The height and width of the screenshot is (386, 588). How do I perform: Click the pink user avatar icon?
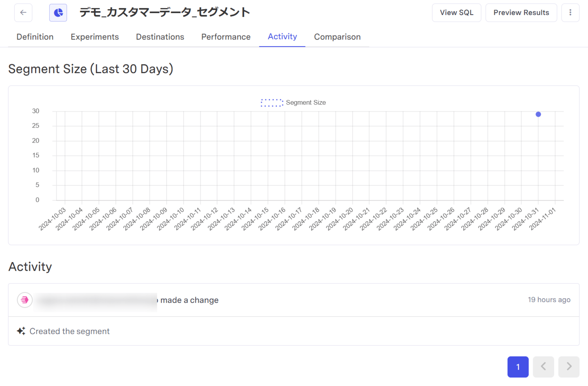(x=25, y=300)
